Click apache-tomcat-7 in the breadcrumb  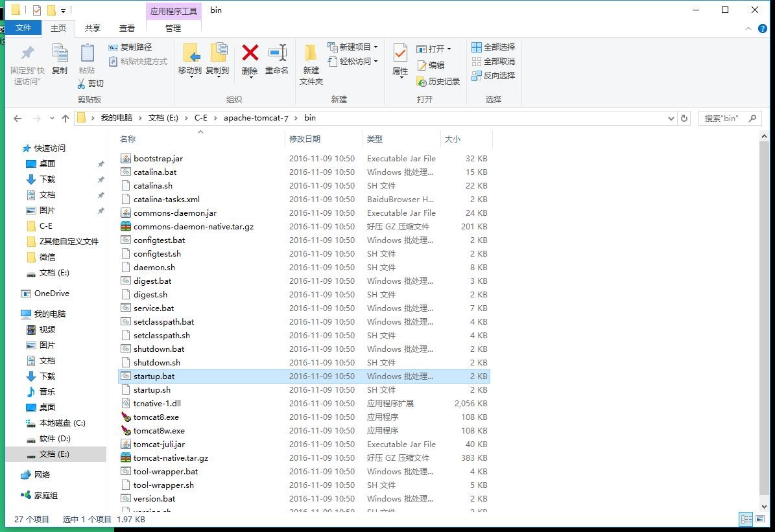256,118
